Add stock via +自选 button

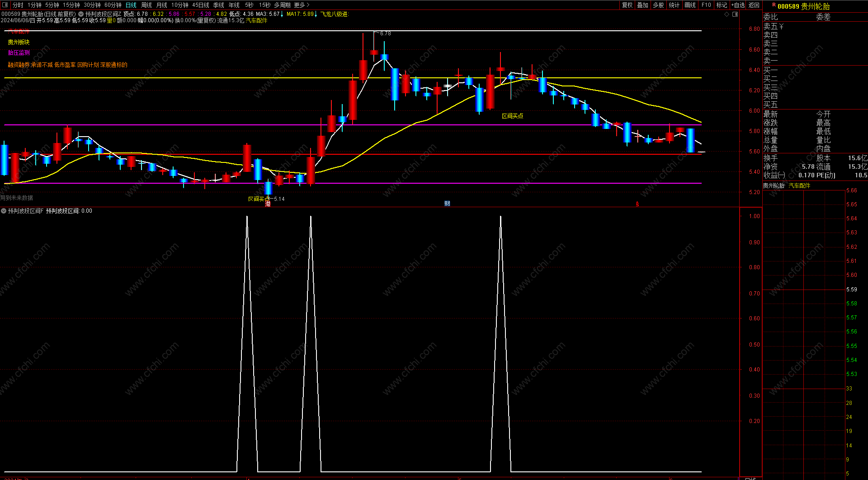click(738, 5)
